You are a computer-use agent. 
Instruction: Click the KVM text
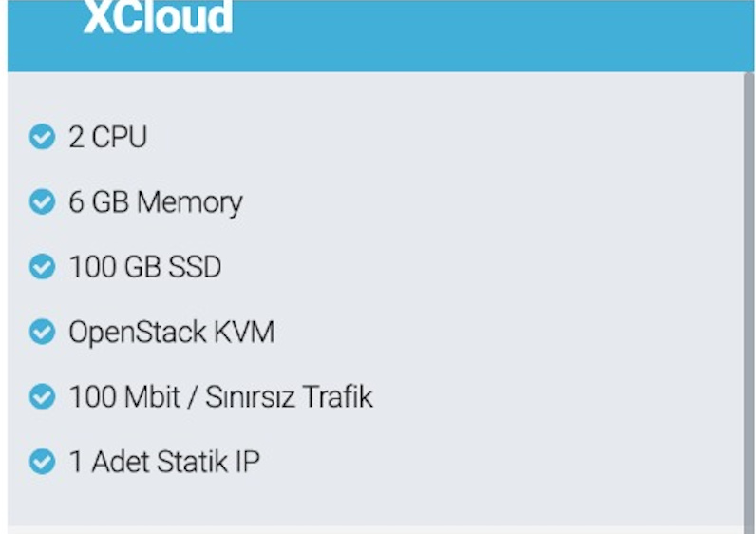click(243, 332)
